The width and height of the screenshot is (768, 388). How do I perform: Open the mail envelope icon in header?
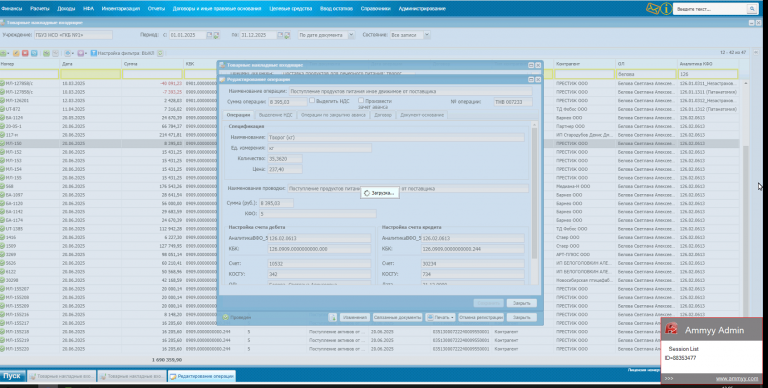click(653, 8)
